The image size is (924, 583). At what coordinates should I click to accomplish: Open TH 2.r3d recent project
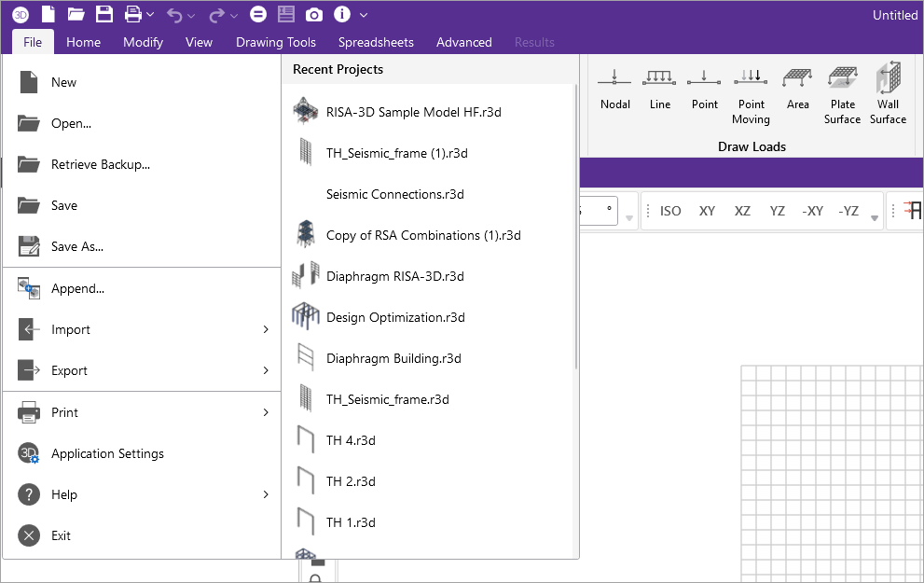[x=427, y=481]
